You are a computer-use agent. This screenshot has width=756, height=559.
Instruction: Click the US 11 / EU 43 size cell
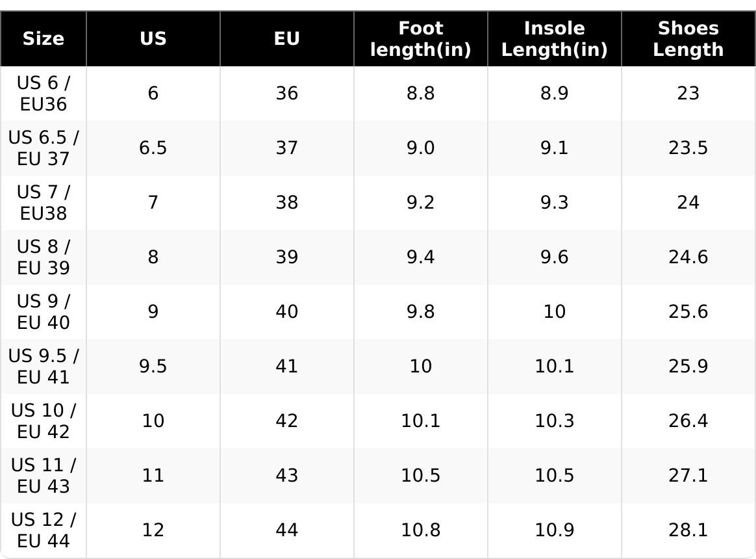(44, 476)
